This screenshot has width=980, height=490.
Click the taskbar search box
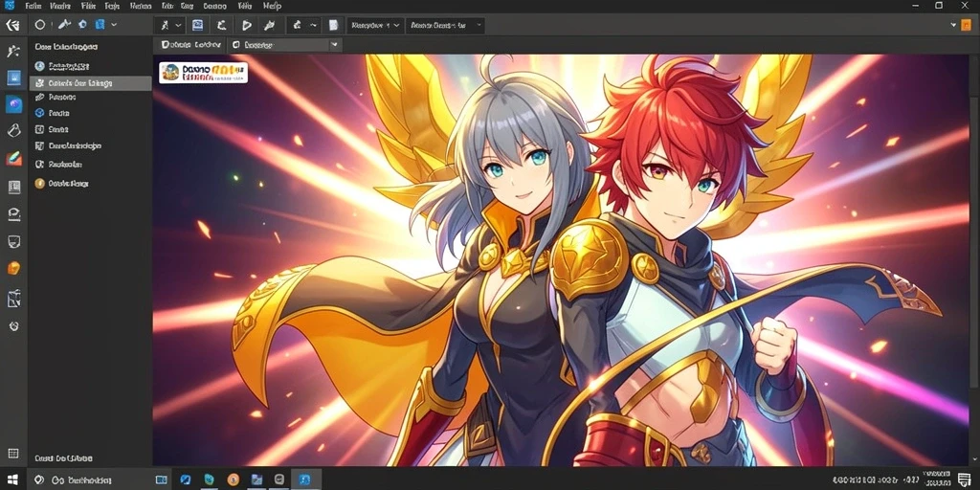(x=89, y=480)
